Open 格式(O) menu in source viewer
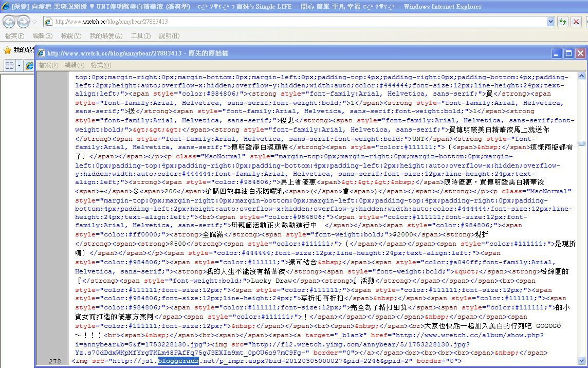This screenshot has width=588, height=368. (101, 65)
